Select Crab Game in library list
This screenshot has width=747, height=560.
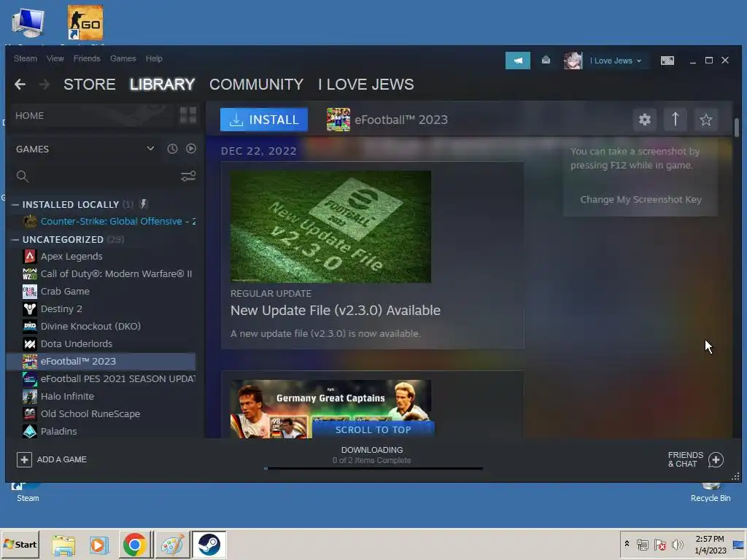pos(65,292)
